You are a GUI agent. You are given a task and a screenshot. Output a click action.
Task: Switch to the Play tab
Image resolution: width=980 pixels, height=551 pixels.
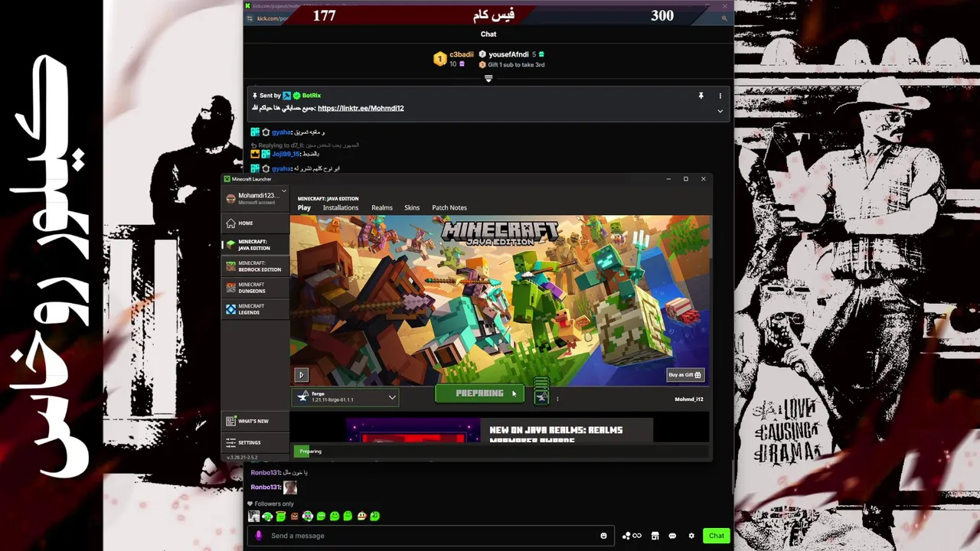click(304, 207)
